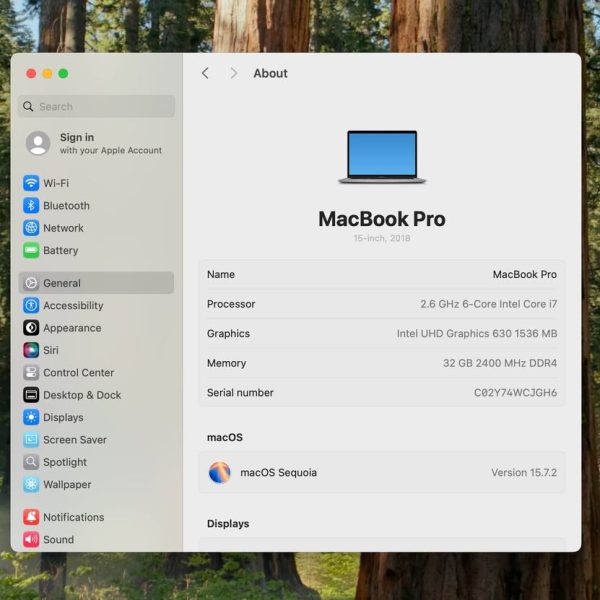The width and height of the screenshot is (600, 600).
Task: Click the macOS Sequoia logo icon
Action: 220,472
